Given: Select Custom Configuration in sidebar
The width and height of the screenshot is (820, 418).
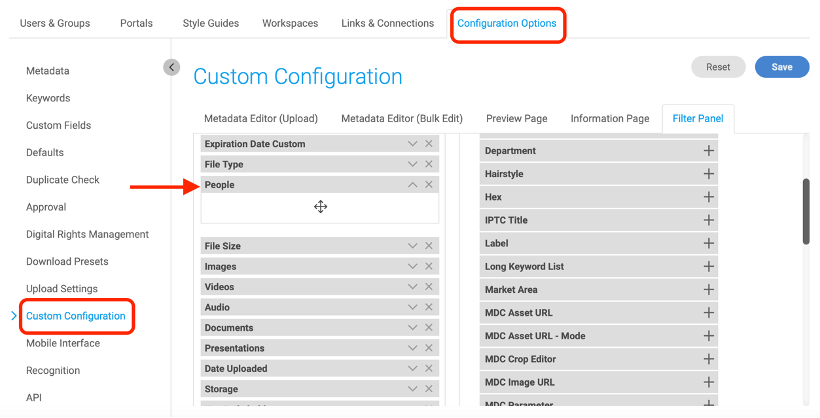Looking at the screenshot, I should click(x=76, y=315).
